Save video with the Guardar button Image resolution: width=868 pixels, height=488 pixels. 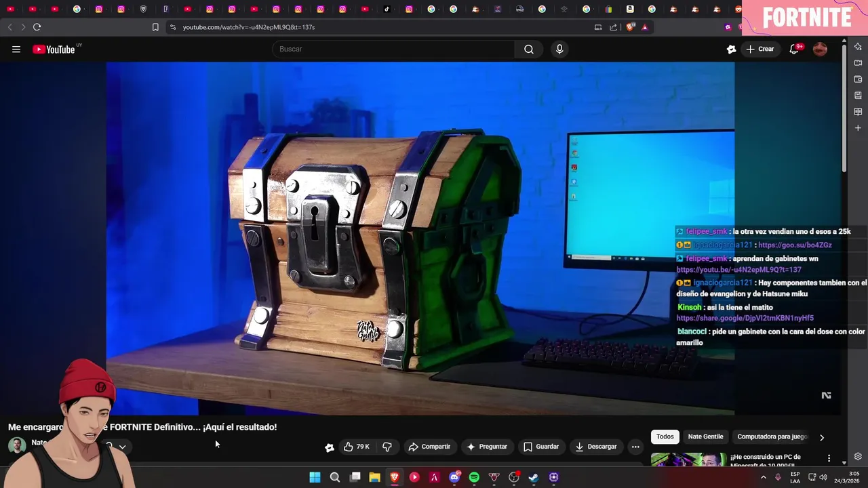[541, 447]
